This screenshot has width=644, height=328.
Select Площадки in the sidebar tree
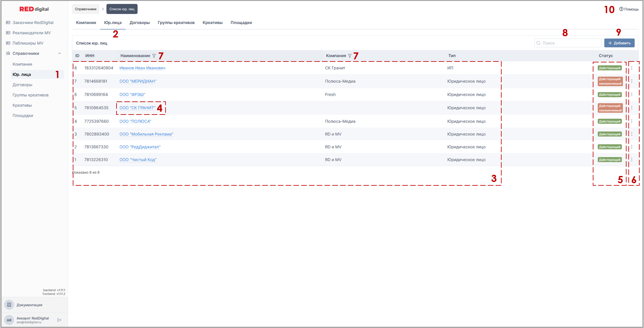pyautogui.click(x=23, y=115)
